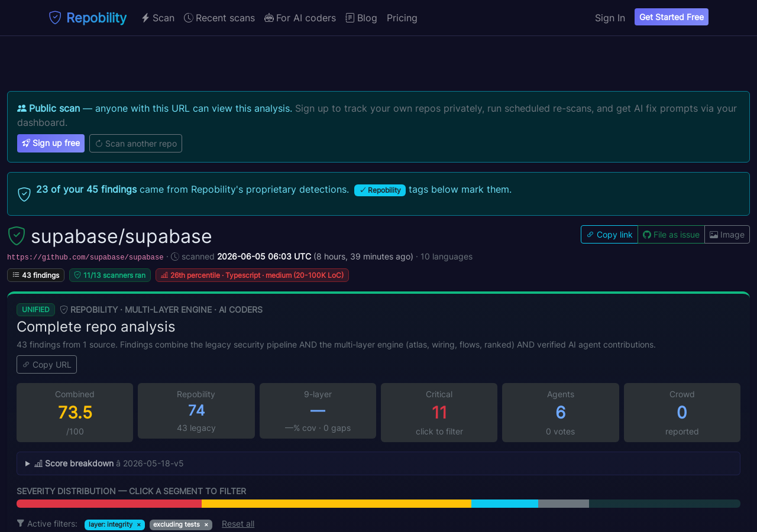Open the For AI coders page

point(300,18)
